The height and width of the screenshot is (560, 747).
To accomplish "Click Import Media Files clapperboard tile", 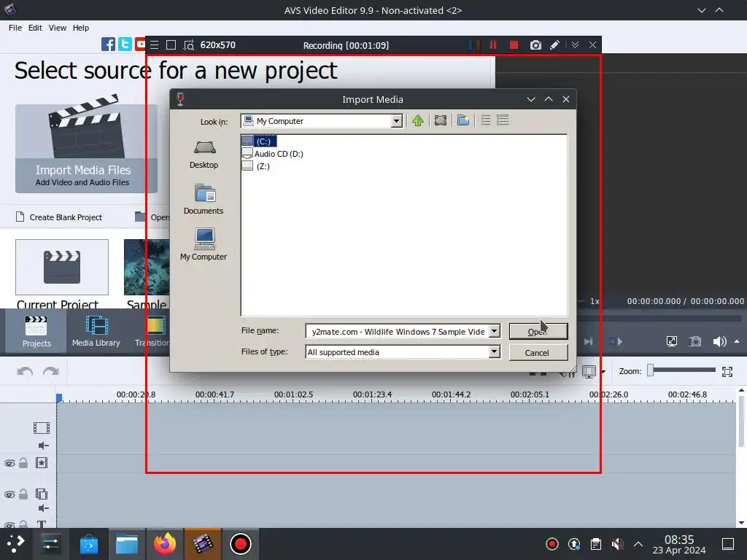I will [x=86, y=144].
